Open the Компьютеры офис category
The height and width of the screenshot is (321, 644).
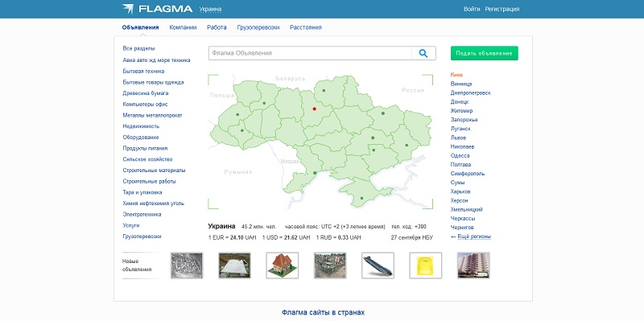pos(145,105)
